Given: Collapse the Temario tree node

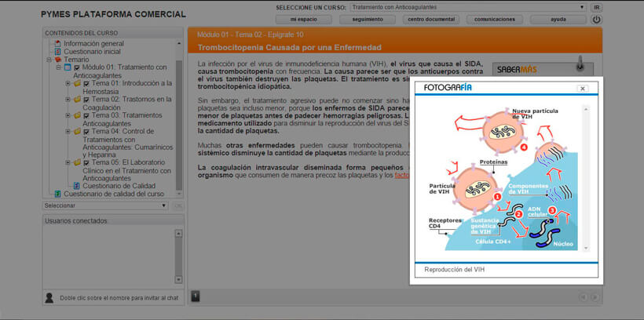Looking at the screenshot, I should click(49, 60).
